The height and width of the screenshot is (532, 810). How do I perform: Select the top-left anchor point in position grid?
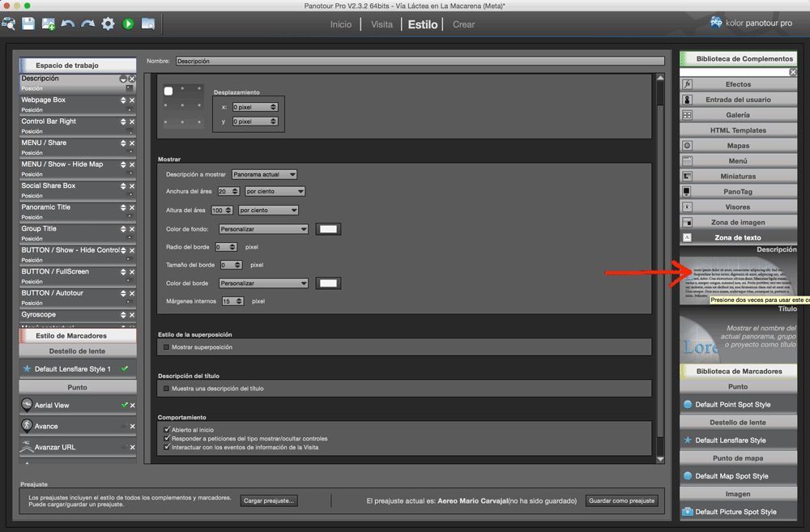(168, 91)
